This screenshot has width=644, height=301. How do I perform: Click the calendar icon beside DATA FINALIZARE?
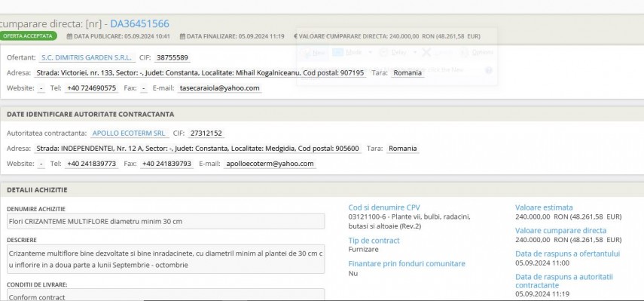pos(182,36)
